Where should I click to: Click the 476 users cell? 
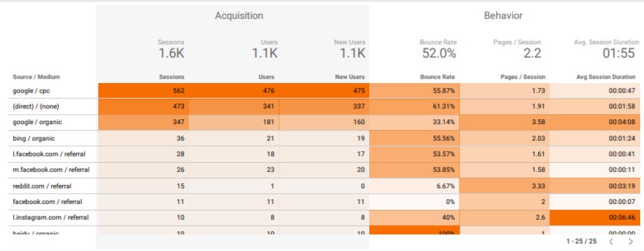234,91
